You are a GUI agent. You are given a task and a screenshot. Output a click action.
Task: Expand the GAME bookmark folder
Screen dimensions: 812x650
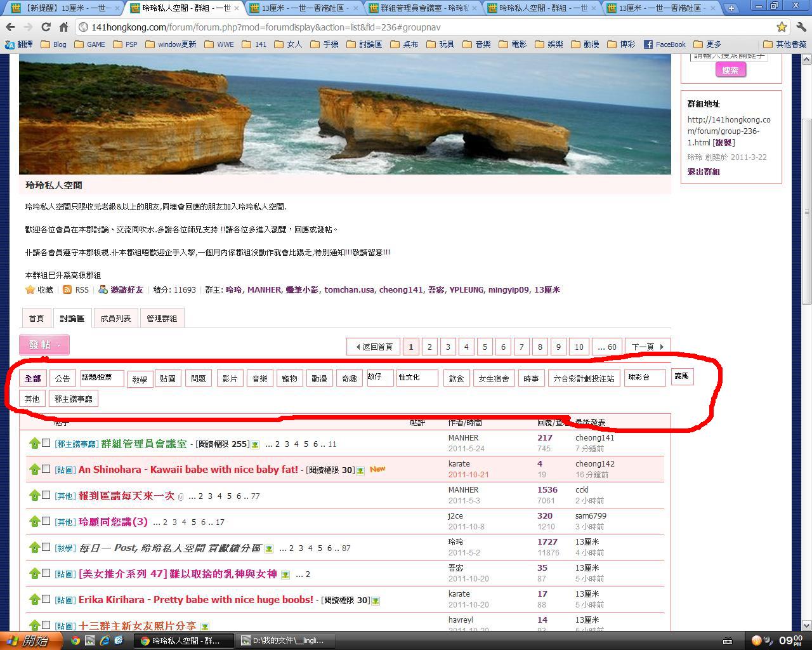click(89, 44)
